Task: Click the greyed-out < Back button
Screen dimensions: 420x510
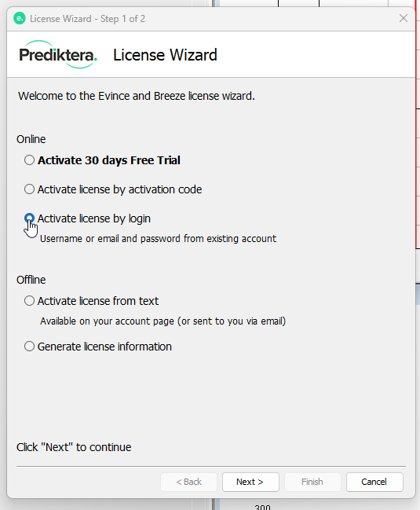Action: [188, 482]
